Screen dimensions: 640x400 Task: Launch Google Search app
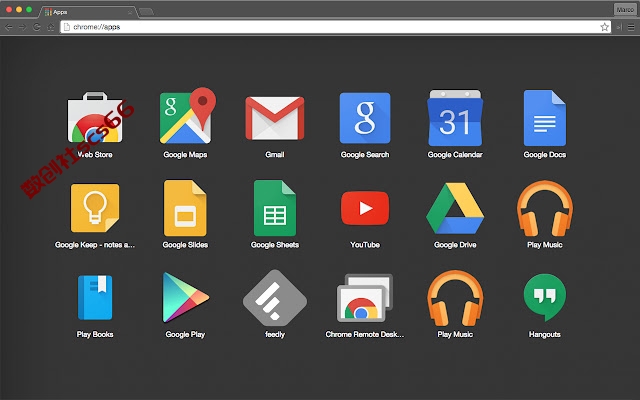(365, 118)
